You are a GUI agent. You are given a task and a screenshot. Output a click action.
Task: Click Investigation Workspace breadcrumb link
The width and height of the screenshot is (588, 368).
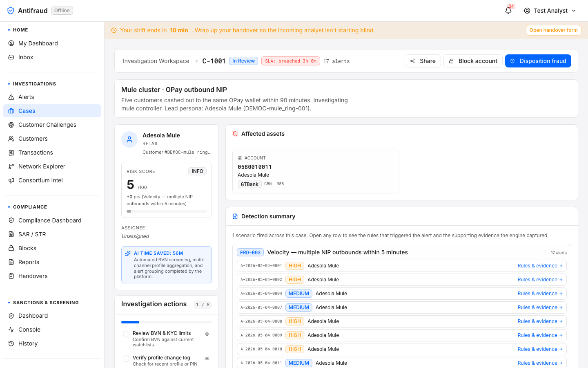[156, 61]
